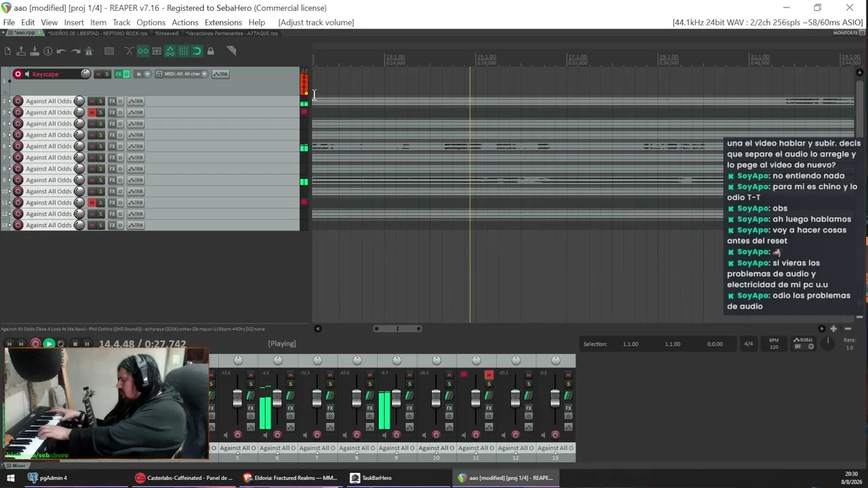
Task: Toggle ripple editing grid icon
Action: click(x=157, y=52)
